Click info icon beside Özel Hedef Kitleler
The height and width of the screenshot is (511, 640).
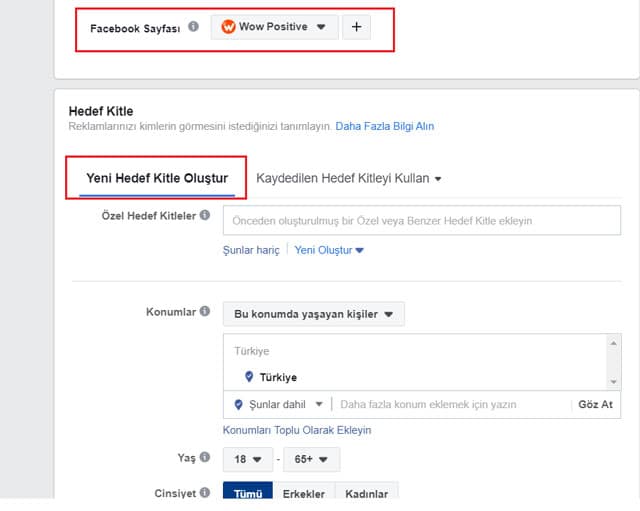[205, 215]
